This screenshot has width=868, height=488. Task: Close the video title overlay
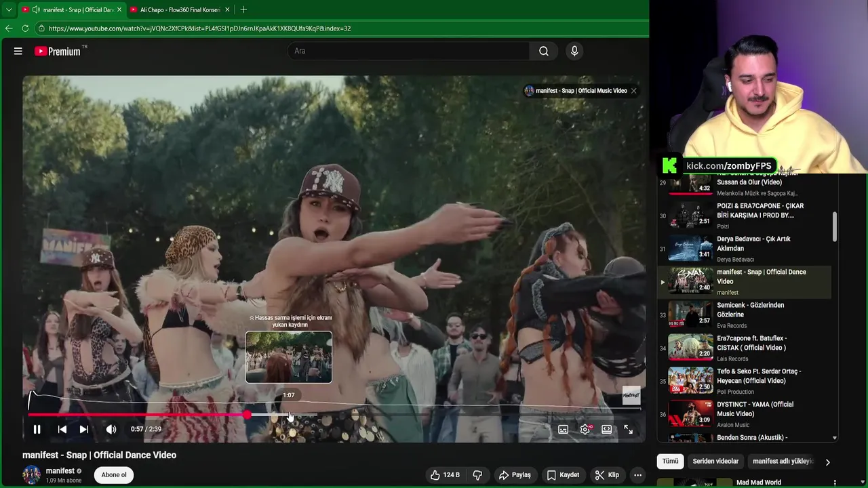point(634,91)
